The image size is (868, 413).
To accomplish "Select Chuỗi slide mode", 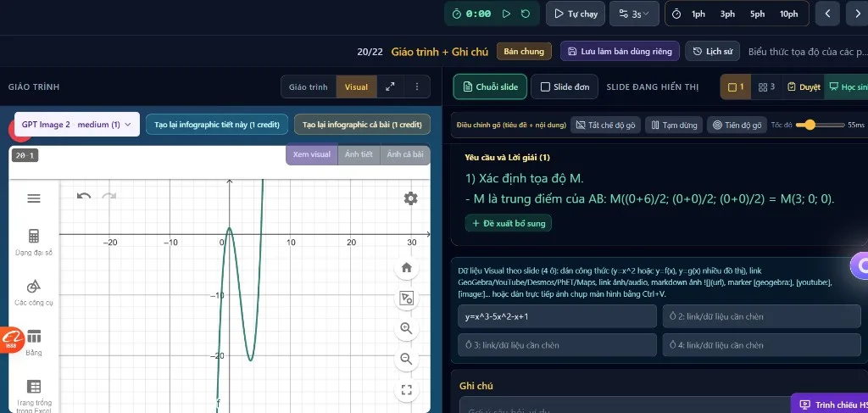I will 490,87.
